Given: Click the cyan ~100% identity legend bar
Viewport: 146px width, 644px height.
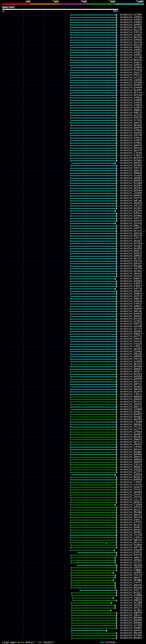Looking at the screenshot, I should (x=130, y=4).
